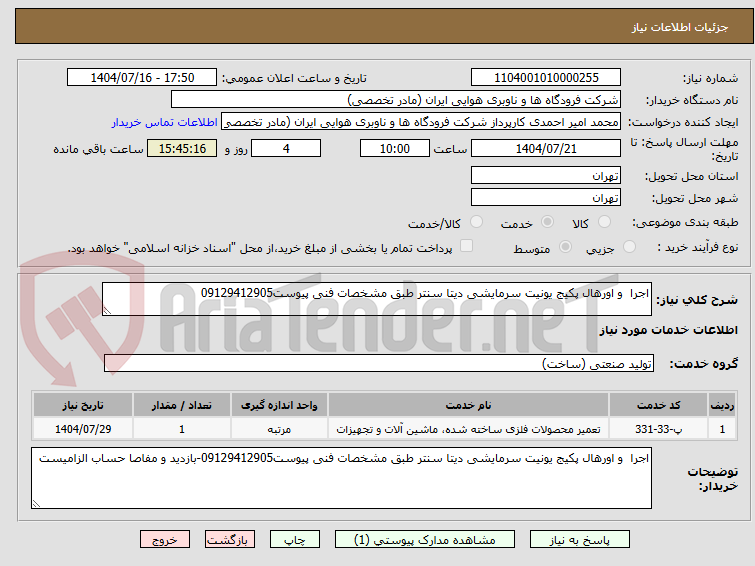Click service code cell پ-33-331
This screenshot has width=755, height=566.
(x=658, y=429)
